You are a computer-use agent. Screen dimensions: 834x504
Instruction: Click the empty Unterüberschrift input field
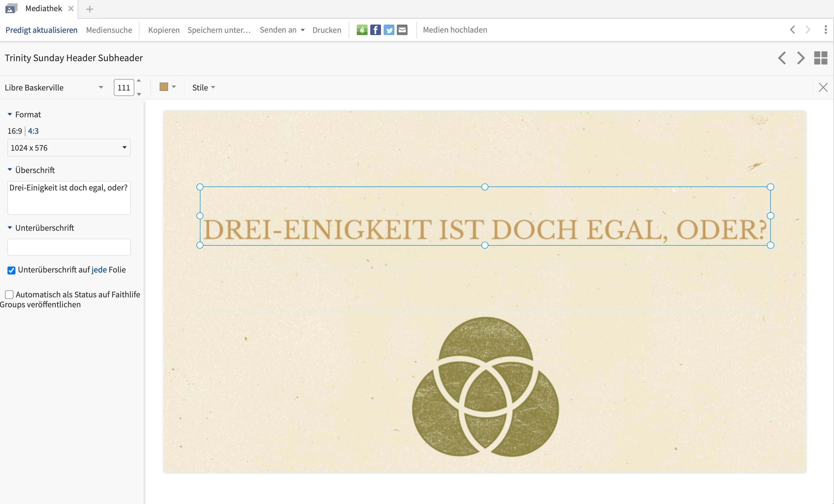69,247
